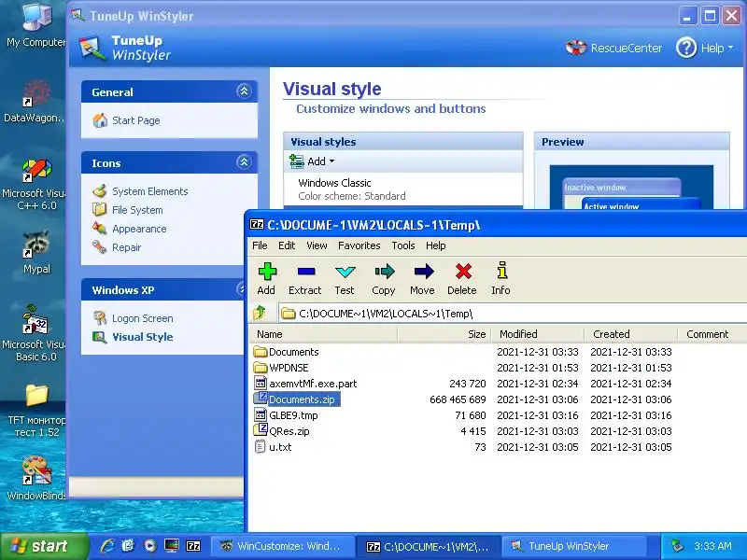Sort file list by Name column
747x560 pixels.
click(x=323, y=334)
